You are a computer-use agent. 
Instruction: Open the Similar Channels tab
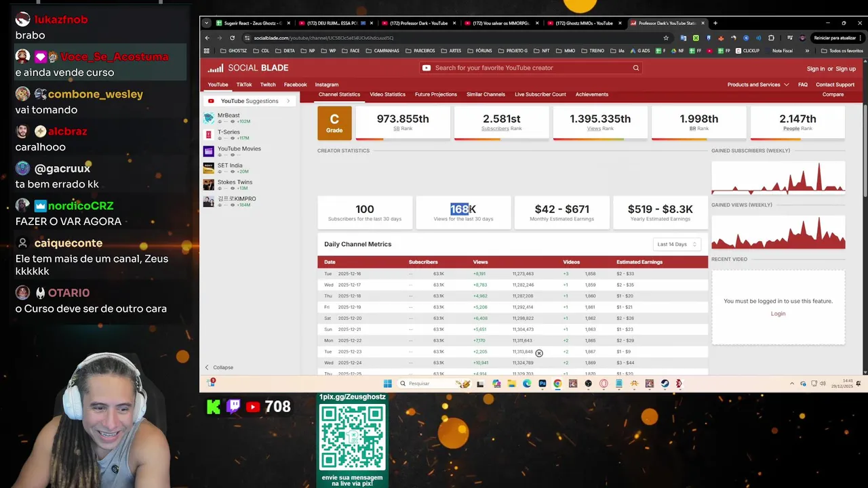tap(486, 95)
